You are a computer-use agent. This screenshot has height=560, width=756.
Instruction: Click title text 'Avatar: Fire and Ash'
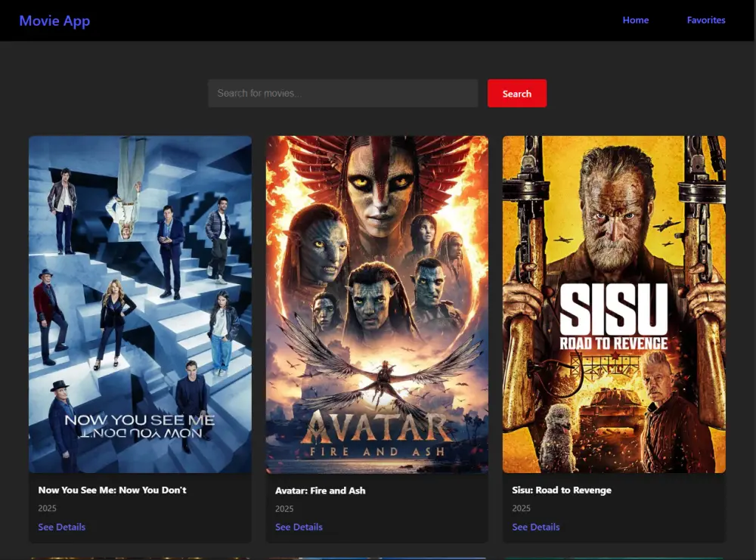tap(320, 490)
